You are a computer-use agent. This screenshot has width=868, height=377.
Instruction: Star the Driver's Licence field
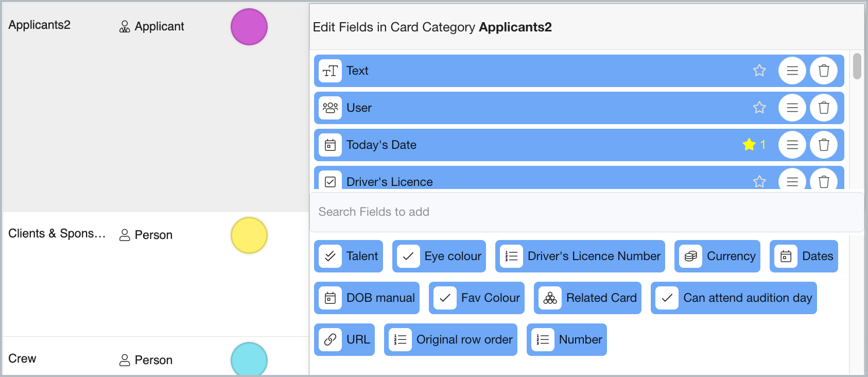759,181
